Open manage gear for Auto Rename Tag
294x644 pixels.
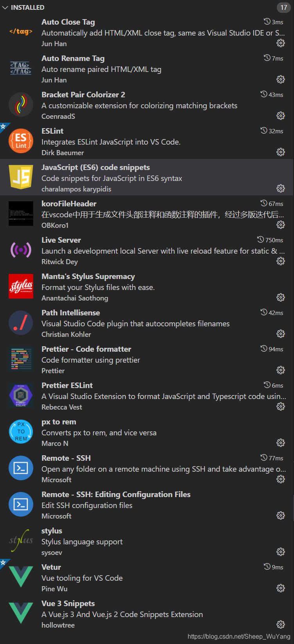click(281, 79)
